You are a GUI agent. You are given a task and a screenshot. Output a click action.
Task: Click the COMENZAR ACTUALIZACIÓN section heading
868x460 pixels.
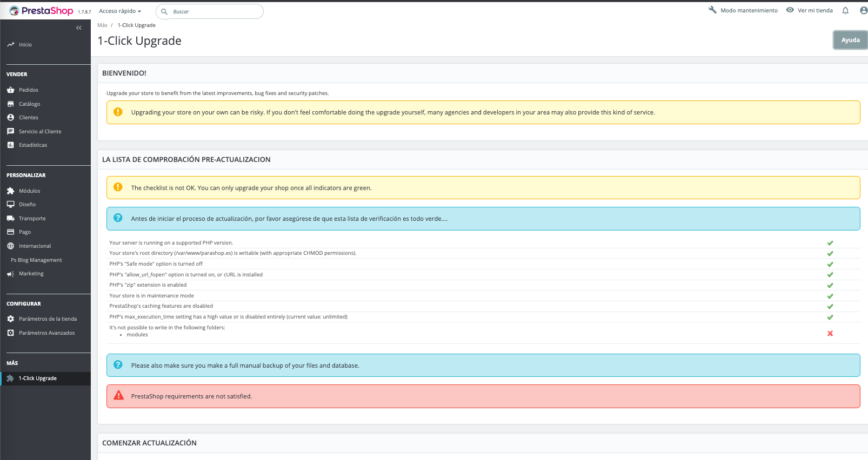(149, 443)
